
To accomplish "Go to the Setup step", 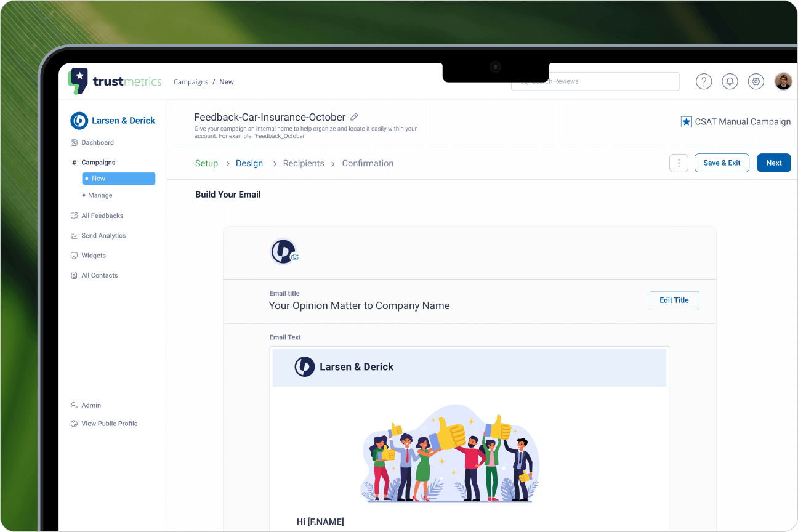I will [x=206, y=163].
